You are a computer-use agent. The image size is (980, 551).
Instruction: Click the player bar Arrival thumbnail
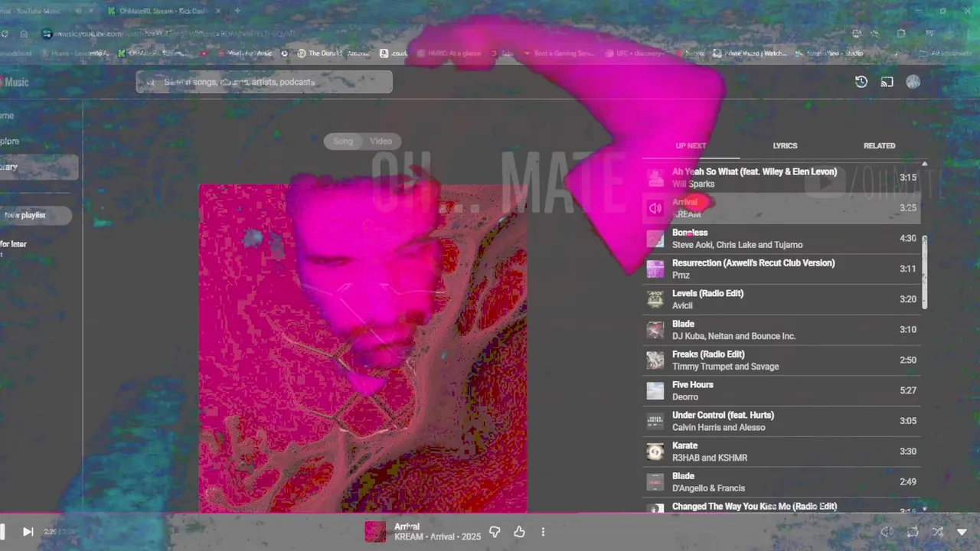coord(375,532)
